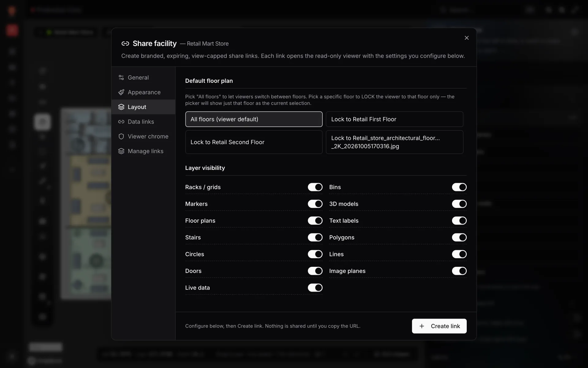Open the Data links tab

click(x=143, y=122)
